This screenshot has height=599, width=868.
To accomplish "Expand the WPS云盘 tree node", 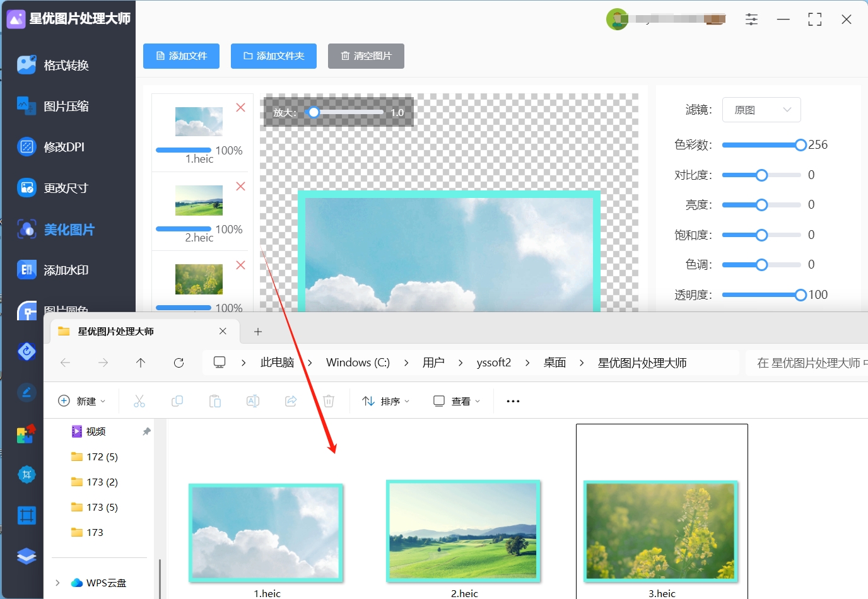I will click(x=57, y=583).
